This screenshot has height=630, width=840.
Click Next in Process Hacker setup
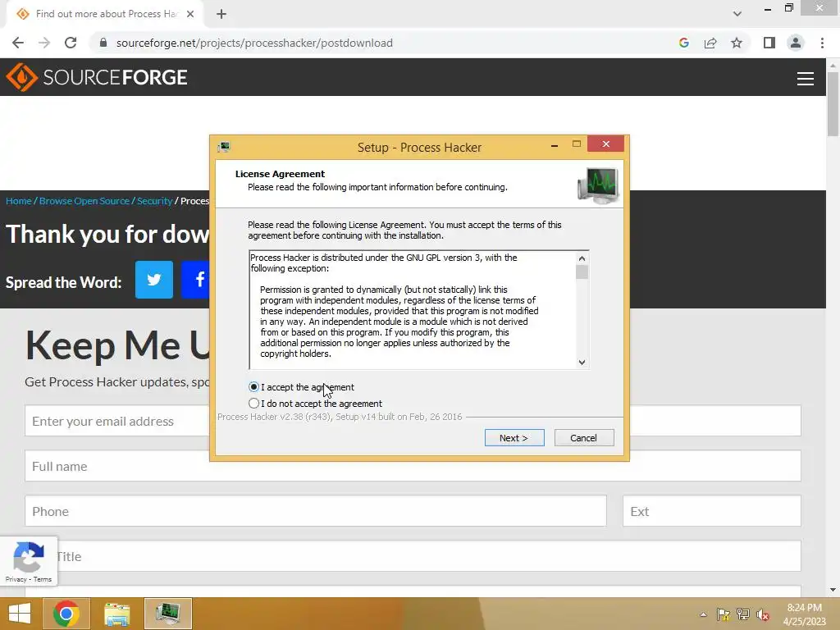click(514, 438)
